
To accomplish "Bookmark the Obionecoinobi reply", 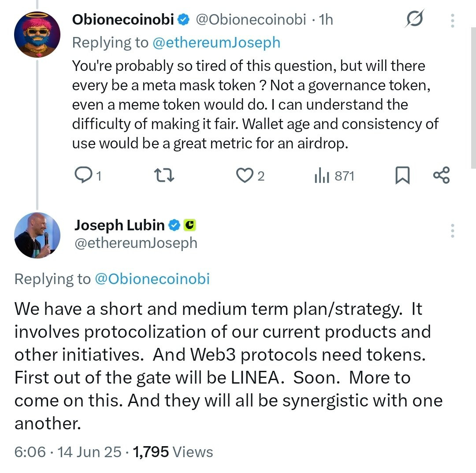I will point(402,175).
